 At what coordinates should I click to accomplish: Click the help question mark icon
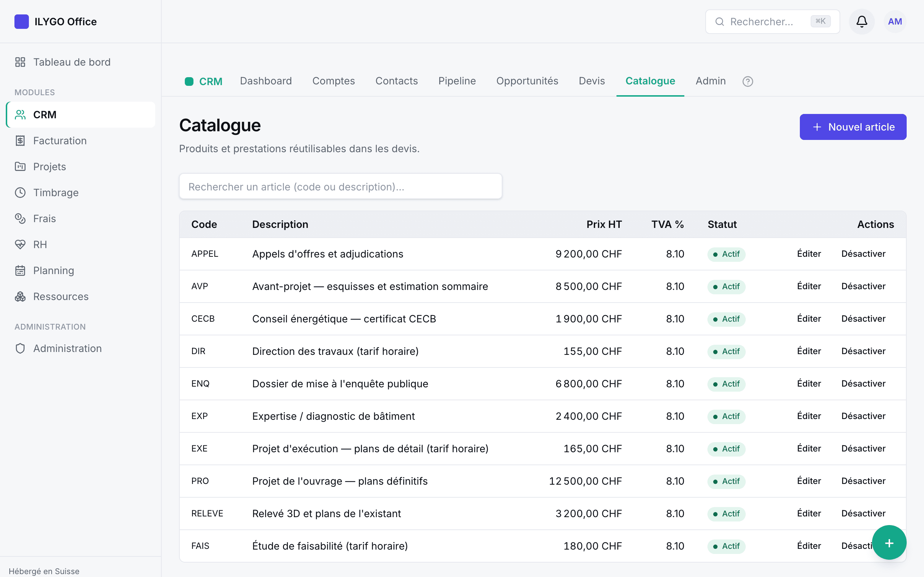[748, 81]
